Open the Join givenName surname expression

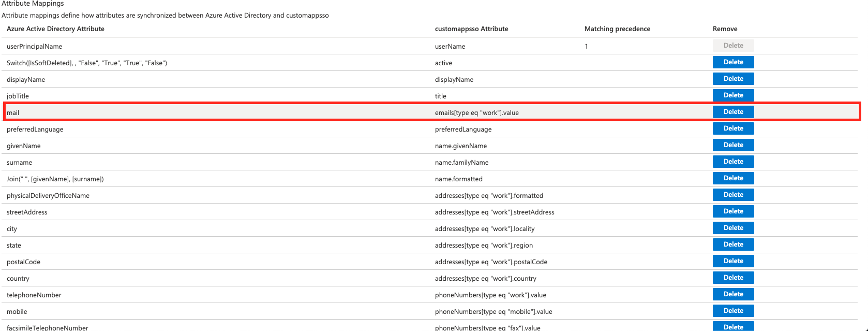(55, 179)
